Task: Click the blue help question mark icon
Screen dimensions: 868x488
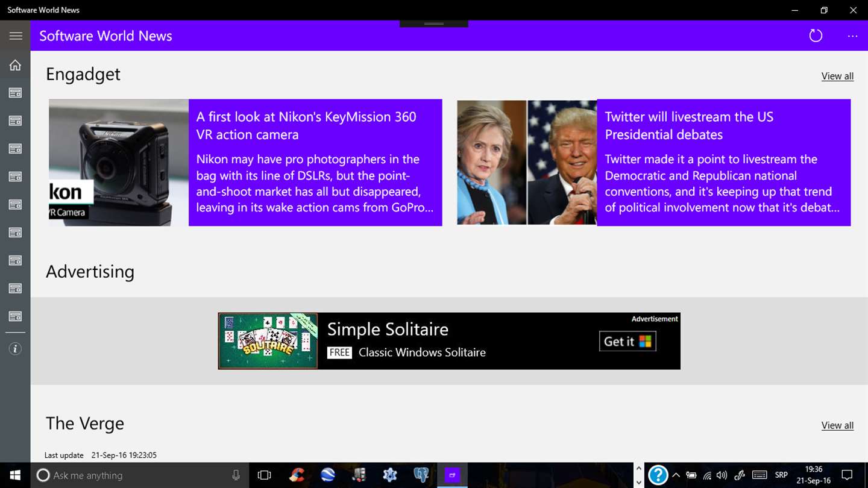Action: click(658, 475)
